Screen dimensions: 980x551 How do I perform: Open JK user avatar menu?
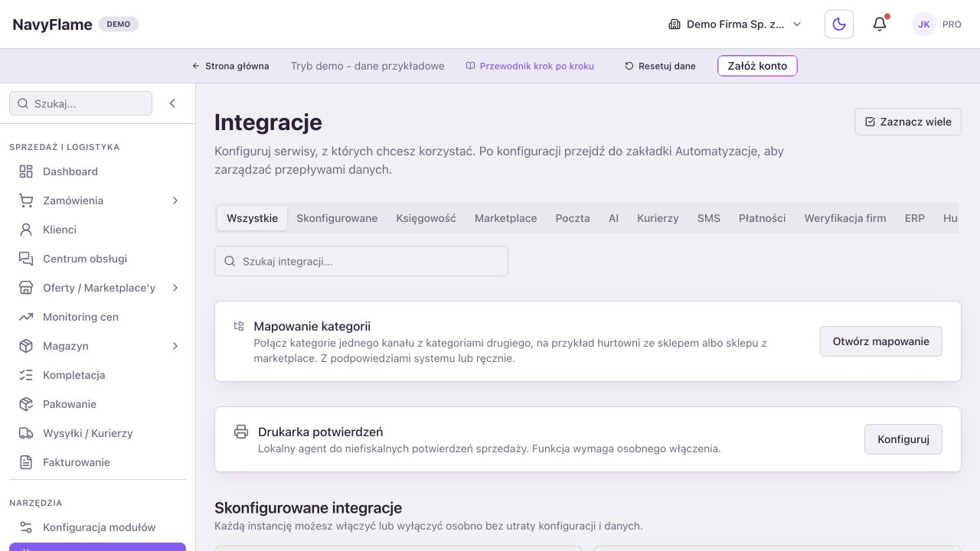pyautogui.click(x=924, y=24)
